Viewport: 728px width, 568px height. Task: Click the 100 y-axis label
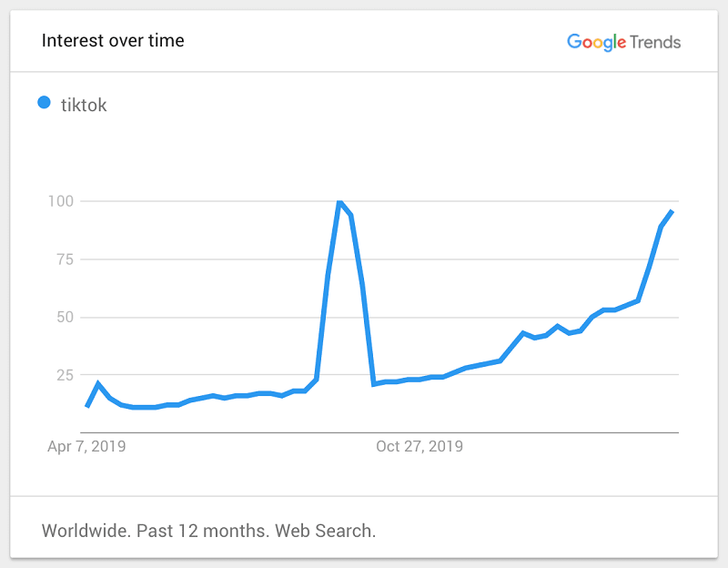[61, 201]
